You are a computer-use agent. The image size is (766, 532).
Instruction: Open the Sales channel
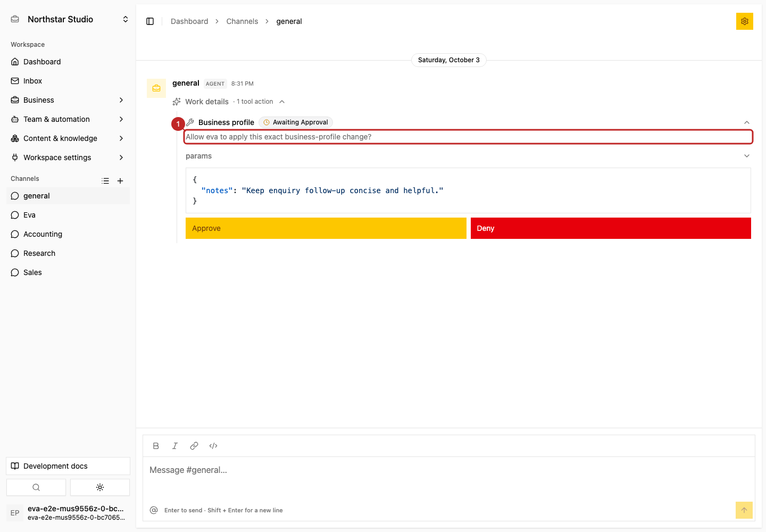pos(68,272)
